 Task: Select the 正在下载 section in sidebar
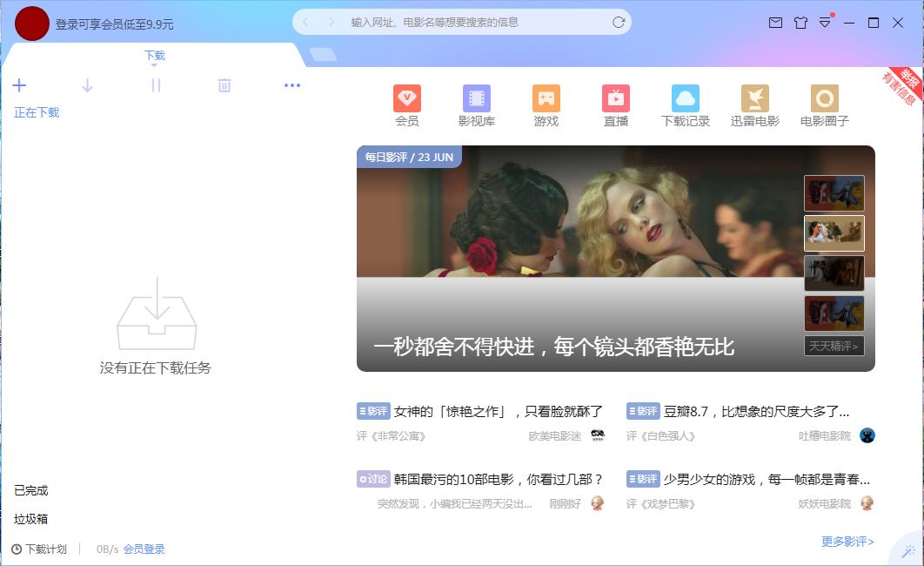point(36,112)
